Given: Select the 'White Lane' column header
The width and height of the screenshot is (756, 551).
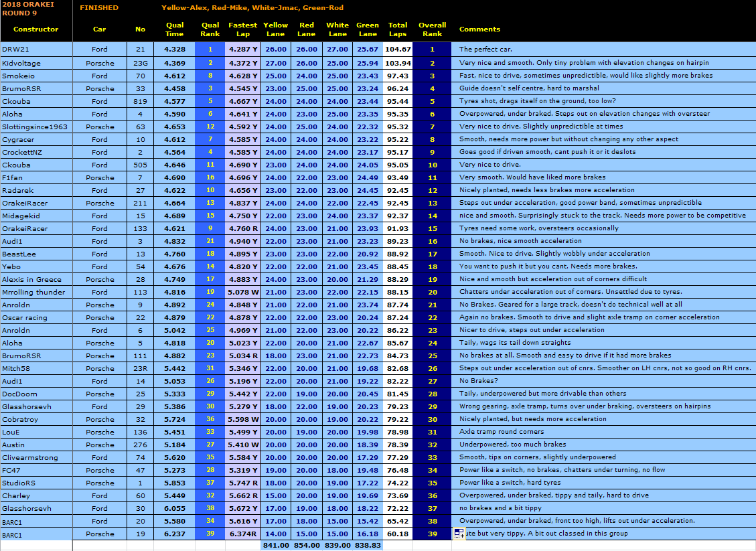Looking at the screenshot, I should click(x=337, y=29).
